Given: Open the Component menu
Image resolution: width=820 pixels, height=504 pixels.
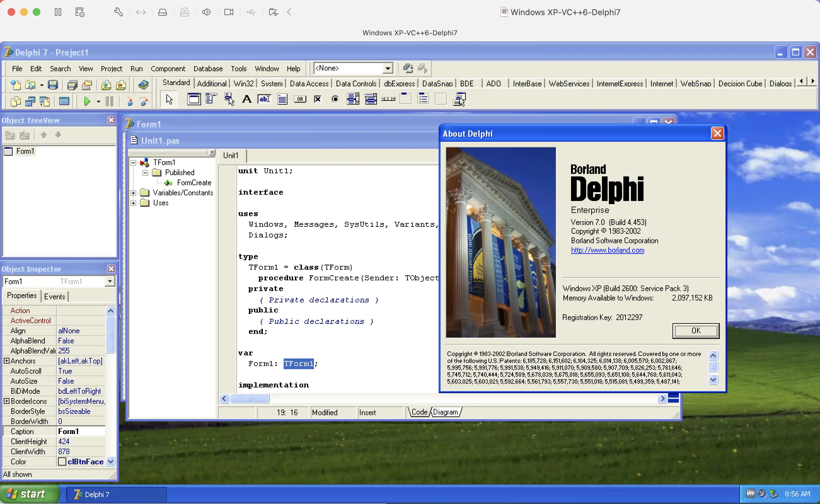Looking at the screenshot, I should (x=168, y=69).
